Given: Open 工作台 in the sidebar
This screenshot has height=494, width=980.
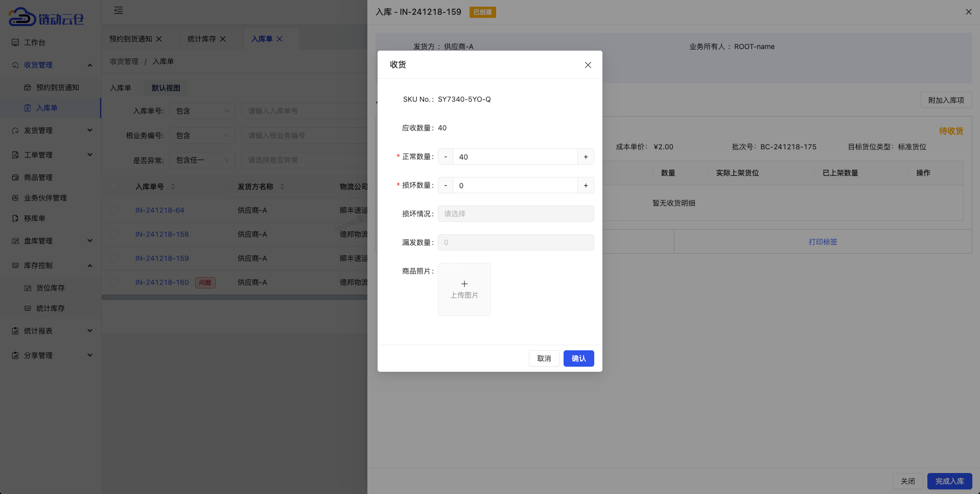Looking at the screenshot, I should pos(34,42).
